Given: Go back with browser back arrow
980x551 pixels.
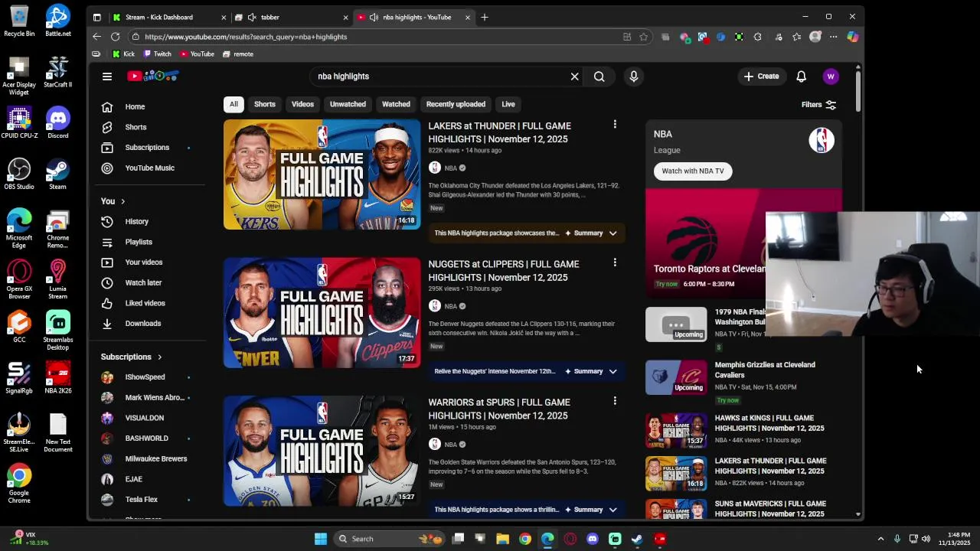Looking at the screenshot, I should coord(96,37).
